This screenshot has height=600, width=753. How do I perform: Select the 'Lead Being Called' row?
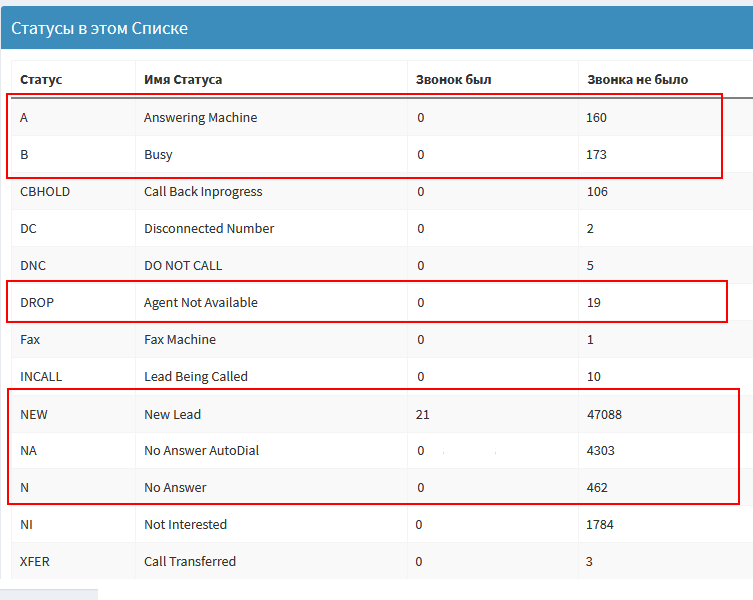click(196, 377)
